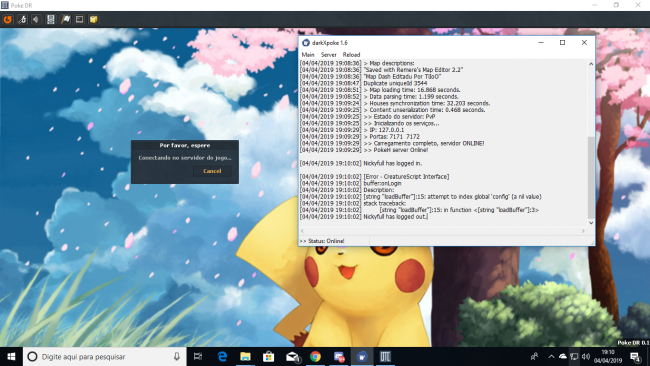The width and height of the screenshot is (650, 366).
Task: Click the OneDrive cloud tray icon
Action: 563,356
